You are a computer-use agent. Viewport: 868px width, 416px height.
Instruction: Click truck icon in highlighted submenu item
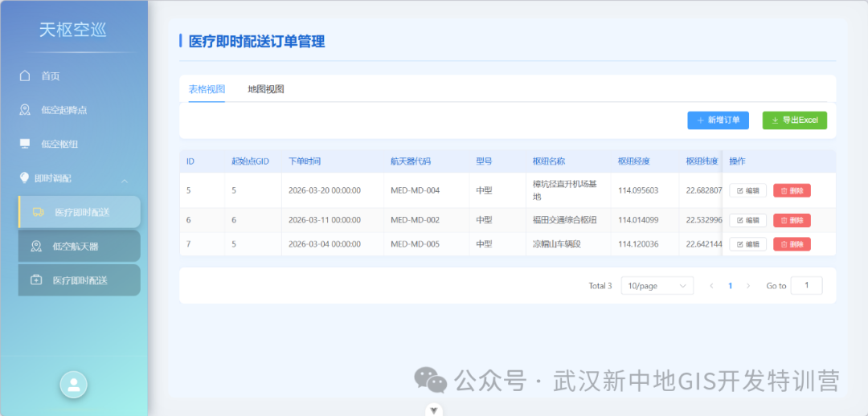click(39, 212)
